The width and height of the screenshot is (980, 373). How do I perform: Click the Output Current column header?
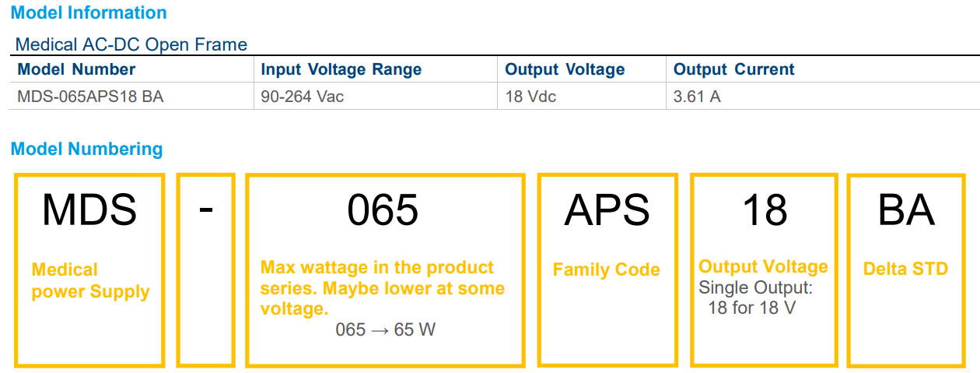pos(733,69)
